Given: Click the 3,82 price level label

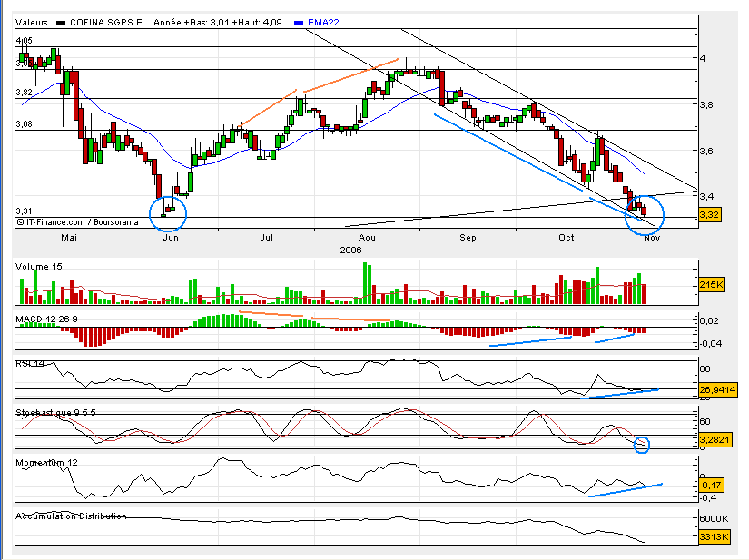Looking at the screenshot, I should [x=24, y=93].
